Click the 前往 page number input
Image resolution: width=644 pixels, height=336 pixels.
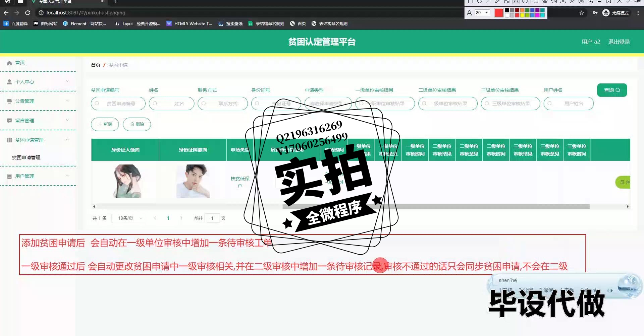[212, 218]
